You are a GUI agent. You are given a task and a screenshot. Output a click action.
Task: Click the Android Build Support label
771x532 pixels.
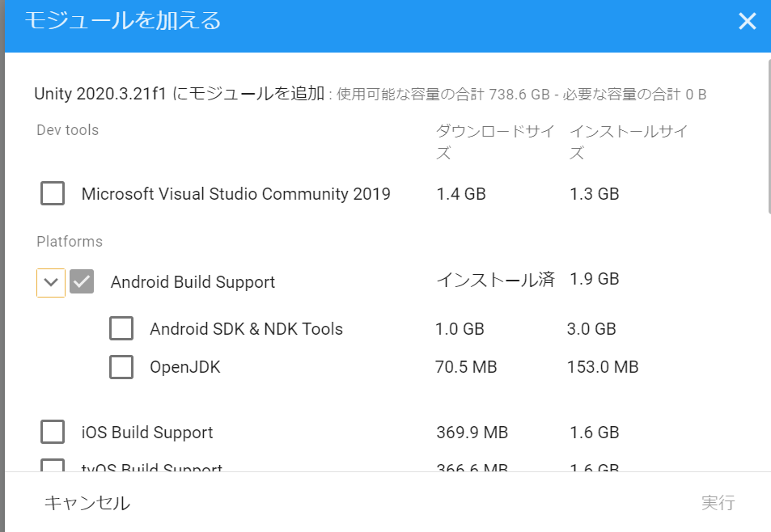click(x=193, y=282)
